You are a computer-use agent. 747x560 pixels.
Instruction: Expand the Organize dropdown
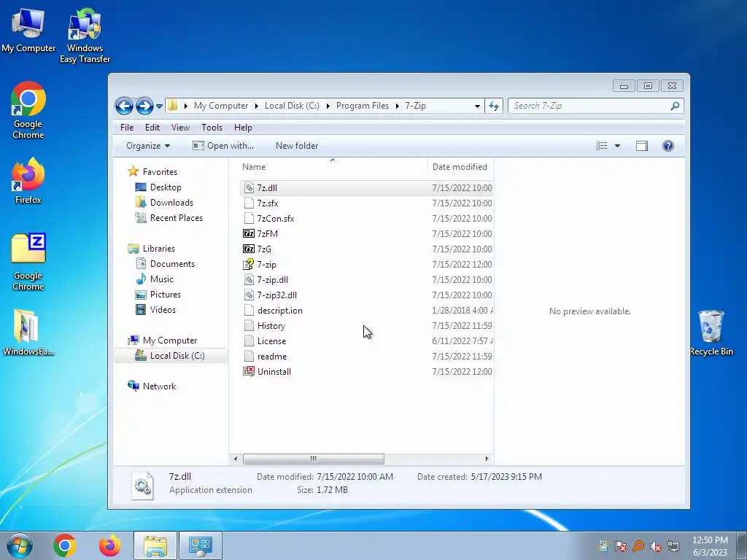(x=147, y=146)
